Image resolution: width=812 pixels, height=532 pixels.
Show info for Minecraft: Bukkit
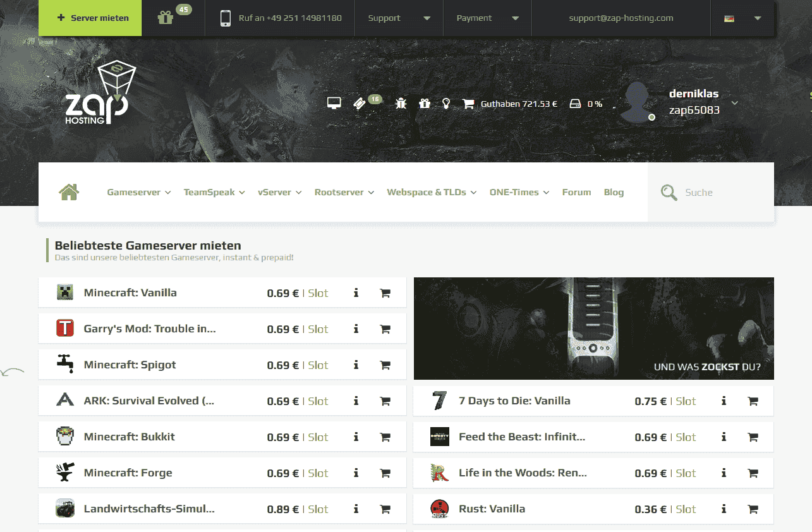click(356, 437)
